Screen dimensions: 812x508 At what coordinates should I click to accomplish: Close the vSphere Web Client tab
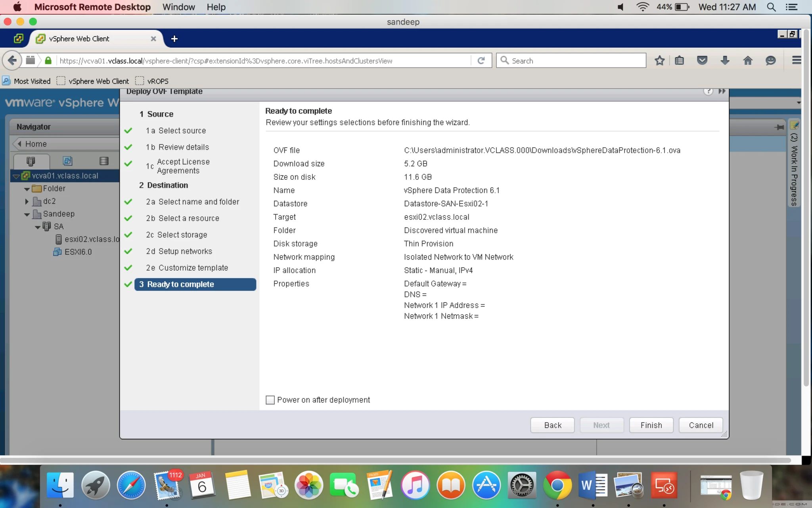(153, 38)
